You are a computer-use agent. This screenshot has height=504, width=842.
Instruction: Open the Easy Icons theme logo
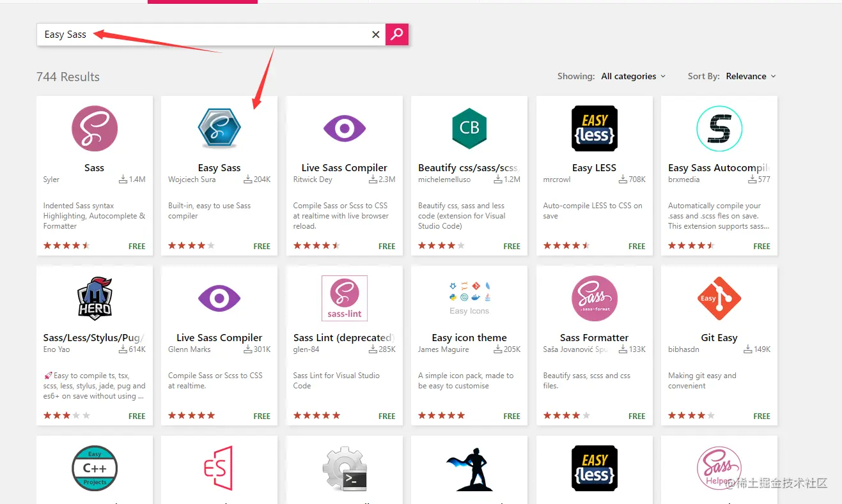pyautogui.click(x=469, y=297)
